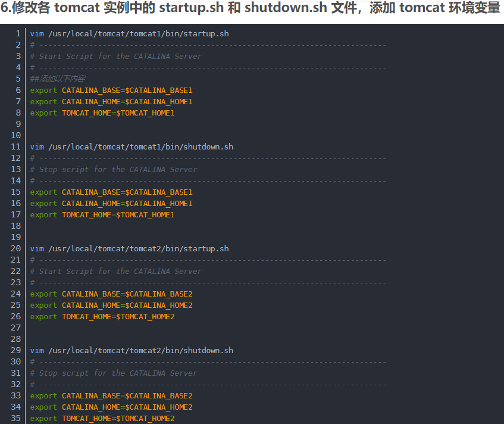Select the dashed comment on line 2
504x424 pixels.
pyautogui.click(x=208, y=45)
